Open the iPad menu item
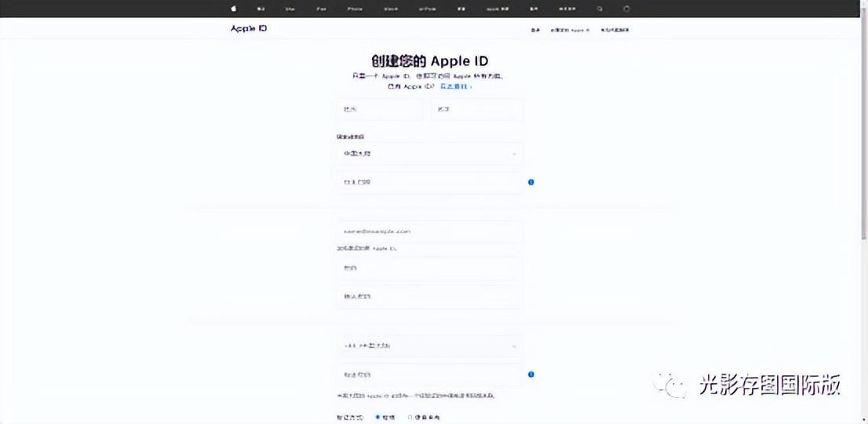 tap(322, 9)
